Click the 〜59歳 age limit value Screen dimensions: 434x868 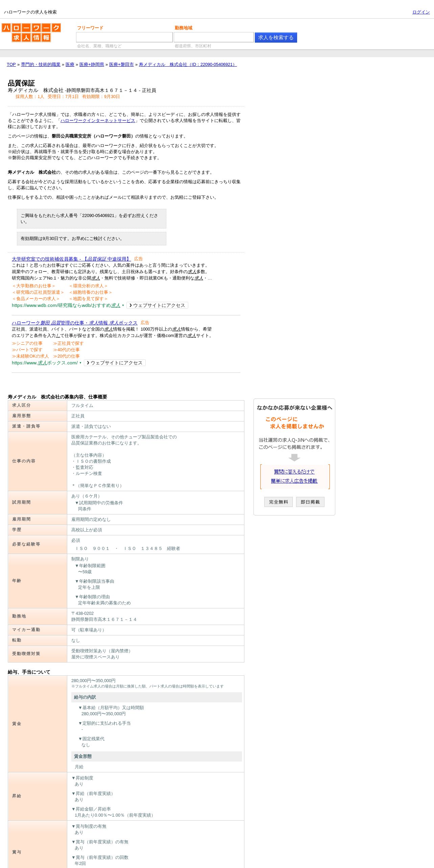[x=85, y=572]
